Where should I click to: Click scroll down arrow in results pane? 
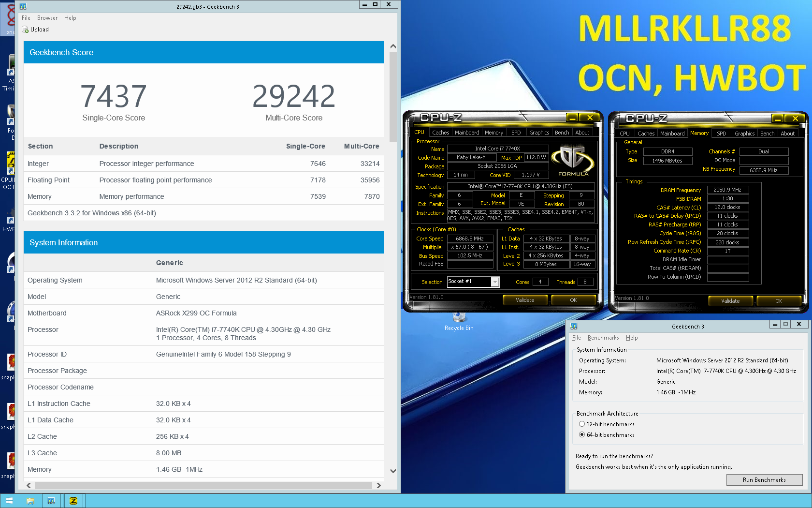pyautogui.click(x=393, y=471)
